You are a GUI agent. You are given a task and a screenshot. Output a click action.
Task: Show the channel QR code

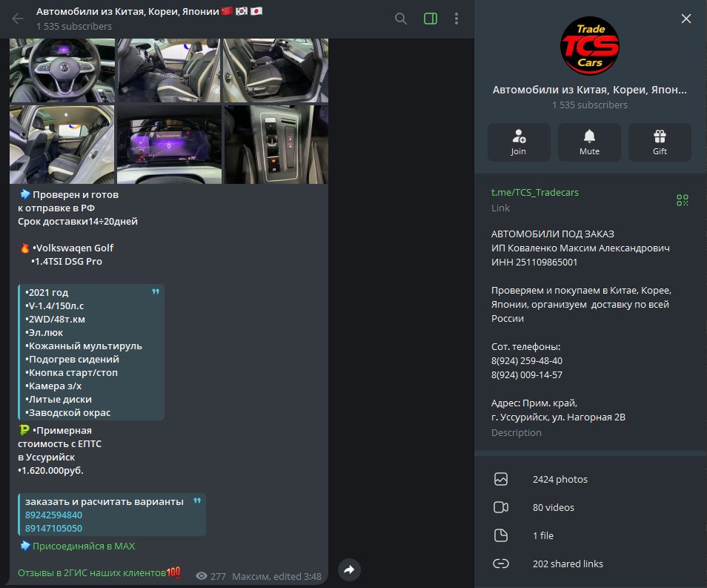[x=683, y=200]
